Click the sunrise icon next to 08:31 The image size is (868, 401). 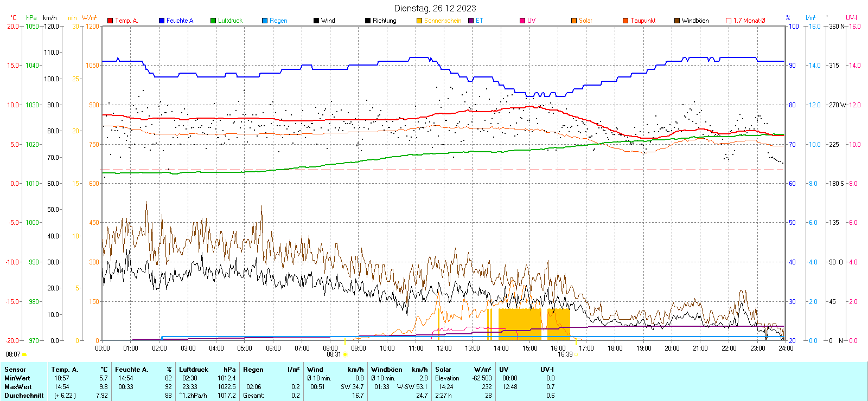coord(345,354)
